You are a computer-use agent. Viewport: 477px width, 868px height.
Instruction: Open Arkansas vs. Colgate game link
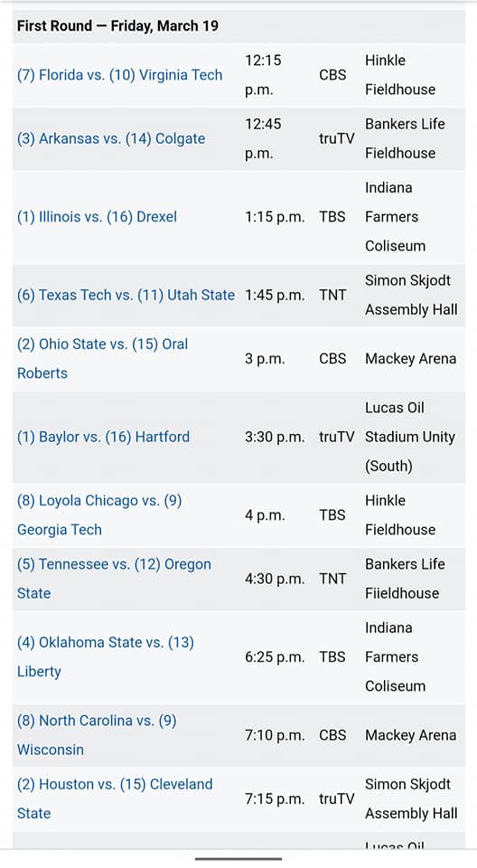point(111,138)
